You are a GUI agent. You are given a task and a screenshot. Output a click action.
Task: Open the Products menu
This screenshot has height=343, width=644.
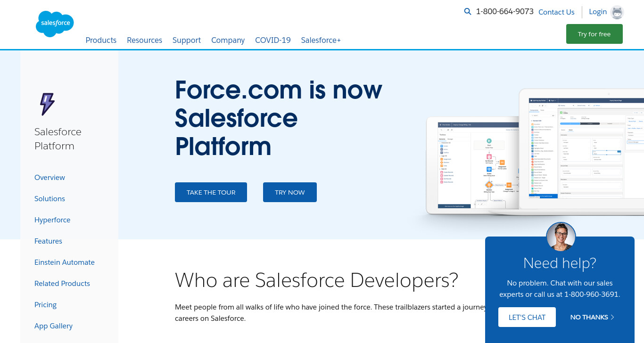pyautogui.click(x=101, y=40)
